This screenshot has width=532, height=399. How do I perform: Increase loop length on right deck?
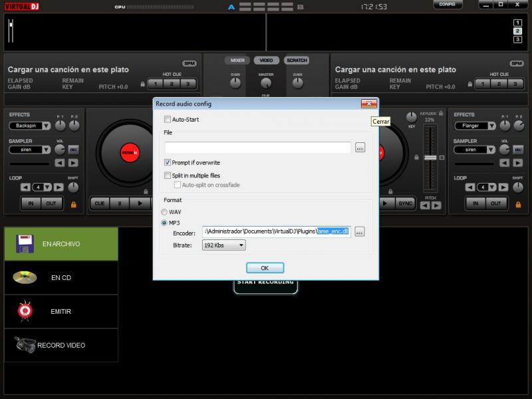[x=503, y=188]
